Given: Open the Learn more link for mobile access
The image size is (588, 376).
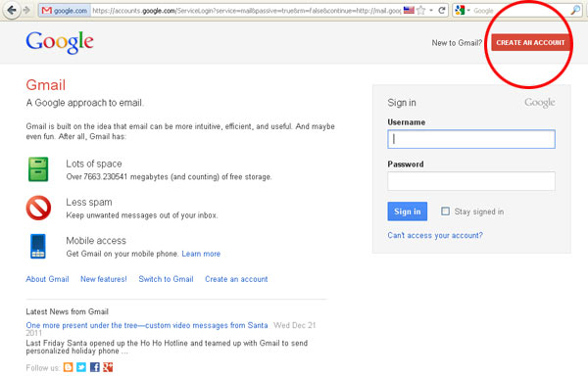Looking at the screenshot, I should 201,254.
